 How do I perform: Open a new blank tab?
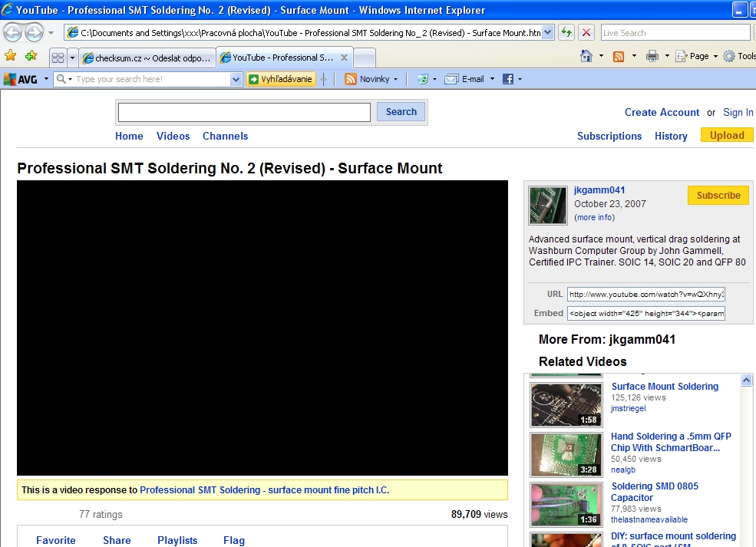[x=365, y=58]
